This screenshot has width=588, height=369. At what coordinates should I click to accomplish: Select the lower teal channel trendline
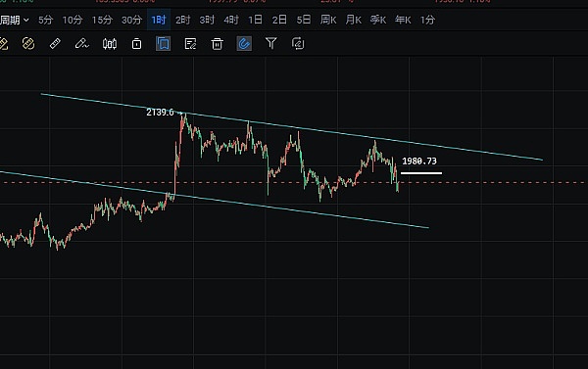point(214,200)
